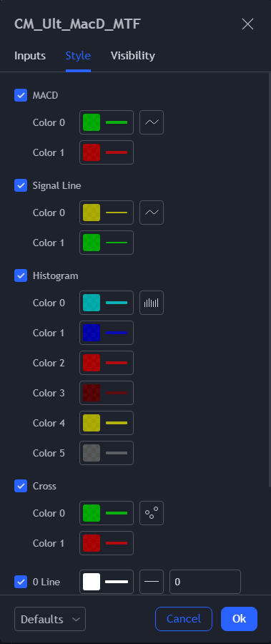Screen dimensions: 271x644
Task: Open Histogram Color 1 blue line setting
Action: pyautogui.click(x=107, y=333)
